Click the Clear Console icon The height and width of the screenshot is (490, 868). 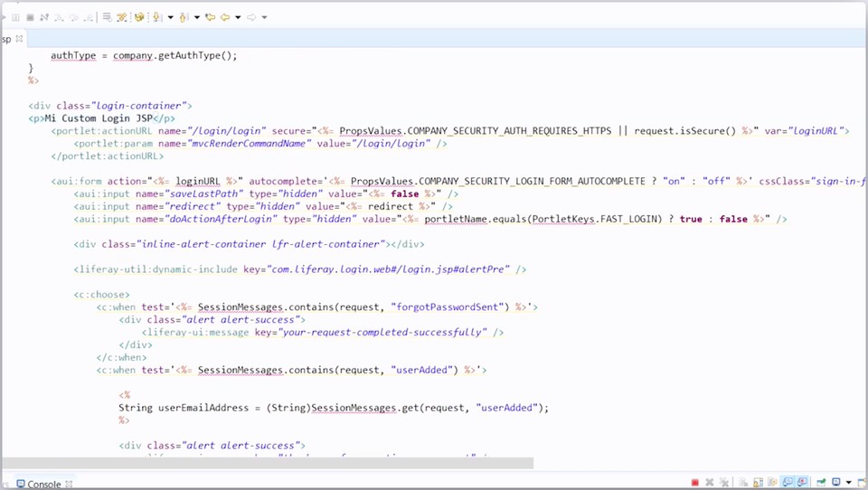[743, 483]
